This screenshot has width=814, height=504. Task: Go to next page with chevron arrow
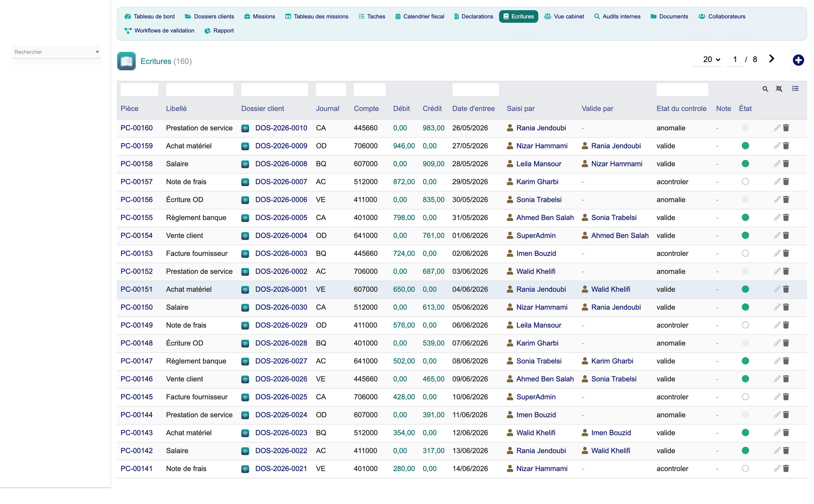[x=772, y=59]
